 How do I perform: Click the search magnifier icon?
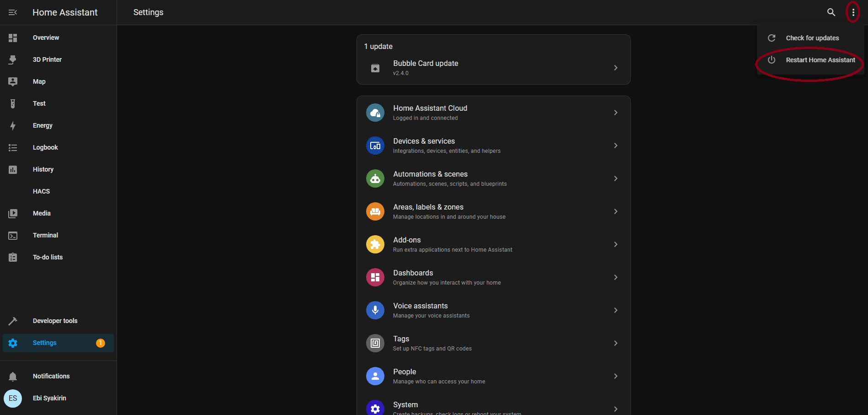coord(831,12)
